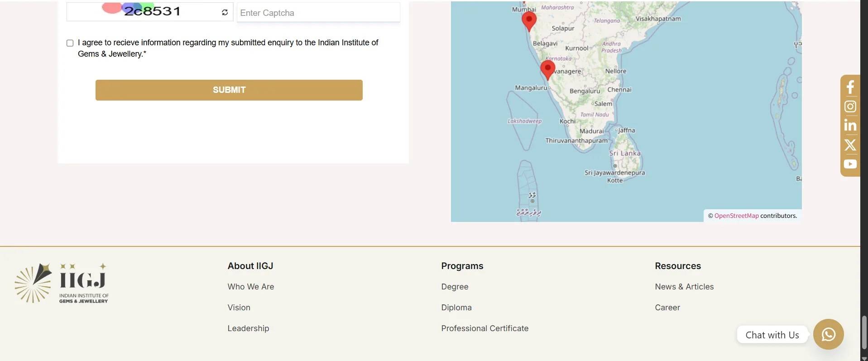Viewport: 868px width, 361px height.
Task: Open the YouTube social icon
Action: 850,164
